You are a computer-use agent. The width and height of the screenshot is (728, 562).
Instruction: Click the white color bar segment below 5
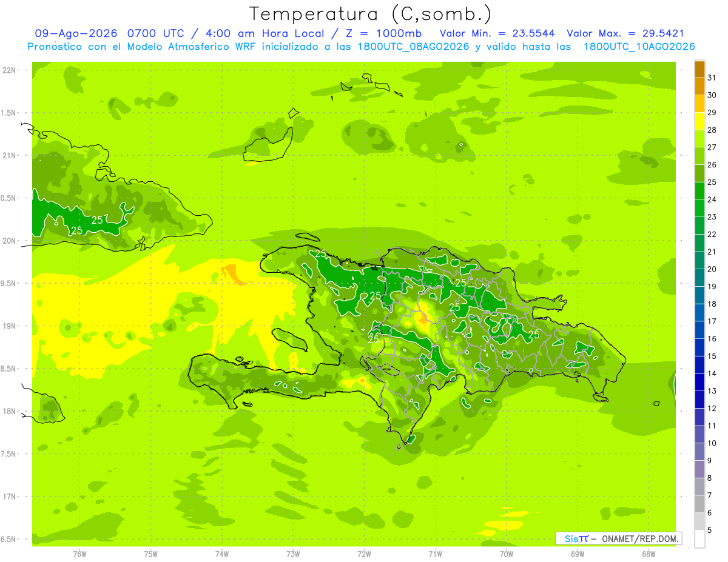tap(699, 539)
